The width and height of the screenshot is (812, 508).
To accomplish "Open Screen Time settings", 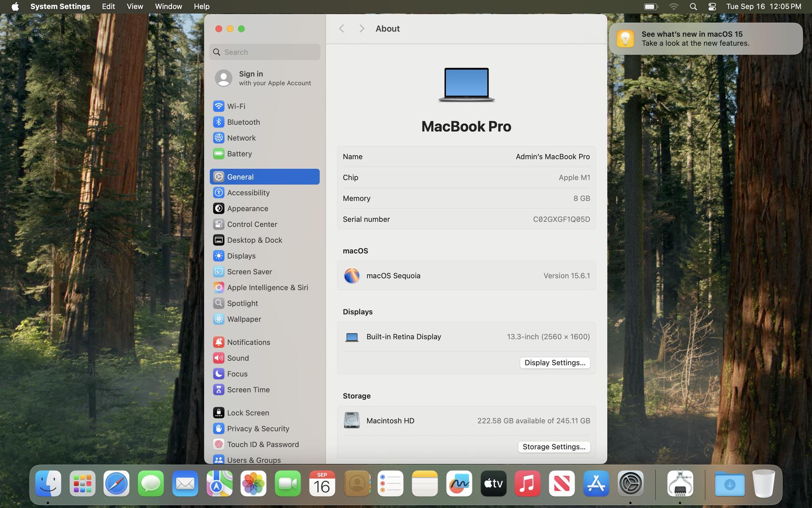I will pos(265,389).
